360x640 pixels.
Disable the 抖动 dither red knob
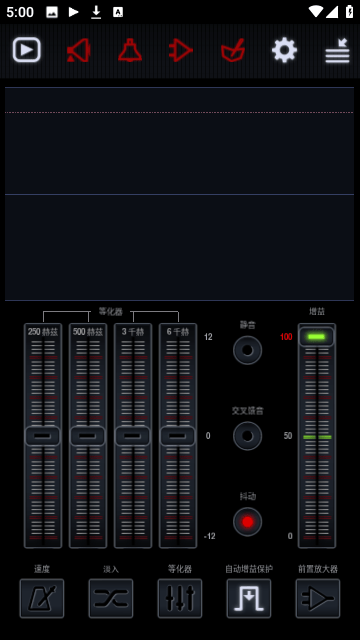tap(247, 522)
